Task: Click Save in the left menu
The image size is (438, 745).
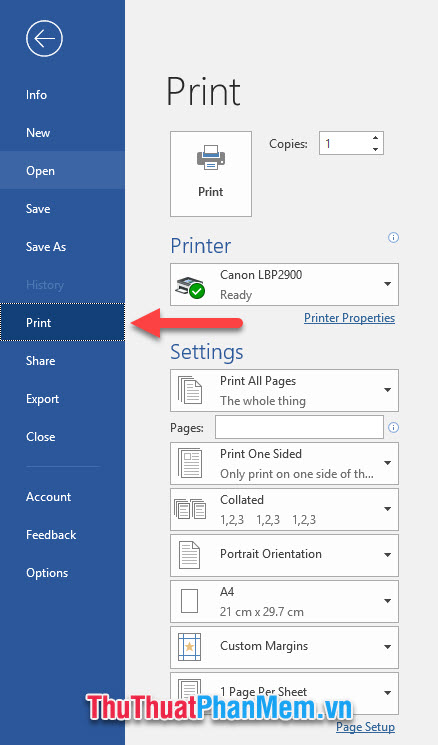Action: (x=62, y=209)
